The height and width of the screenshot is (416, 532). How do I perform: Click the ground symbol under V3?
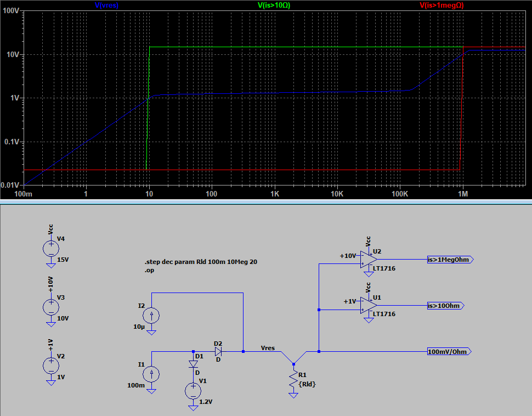tap(51, 324)
